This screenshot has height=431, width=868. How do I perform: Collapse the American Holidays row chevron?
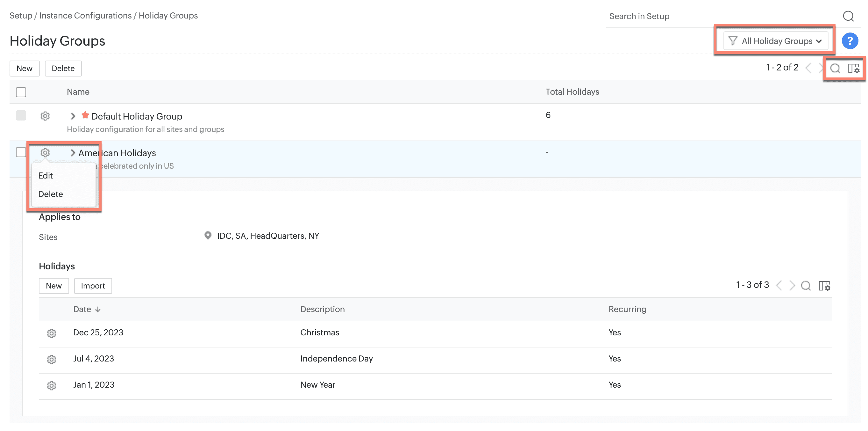[x=73, y=153]
